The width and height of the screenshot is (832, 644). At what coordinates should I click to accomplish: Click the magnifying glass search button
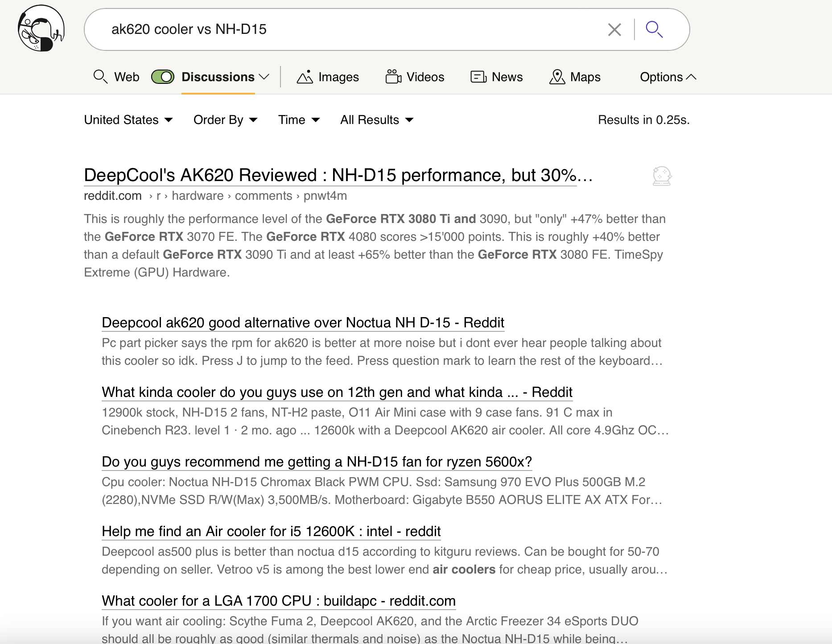pos(654,29)
